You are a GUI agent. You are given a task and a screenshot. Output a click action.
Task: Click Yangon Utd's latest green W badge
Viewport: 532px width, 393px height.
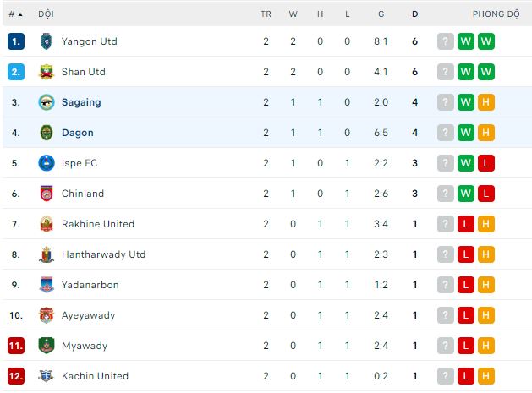(485, 41)
